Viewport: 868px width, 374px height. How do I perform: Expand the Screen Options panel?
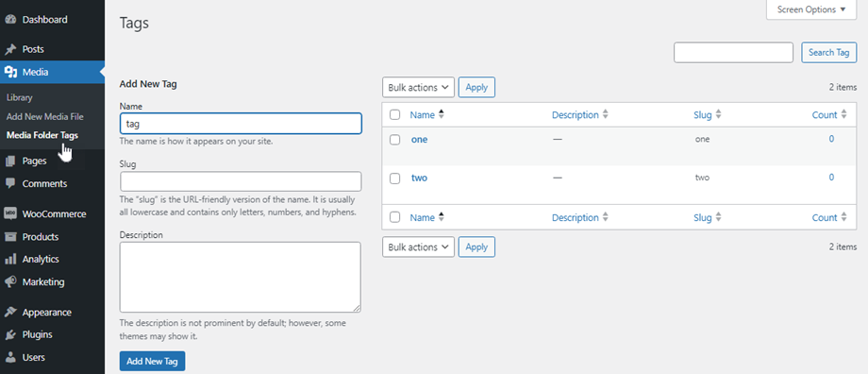click(x=811, y=9)
